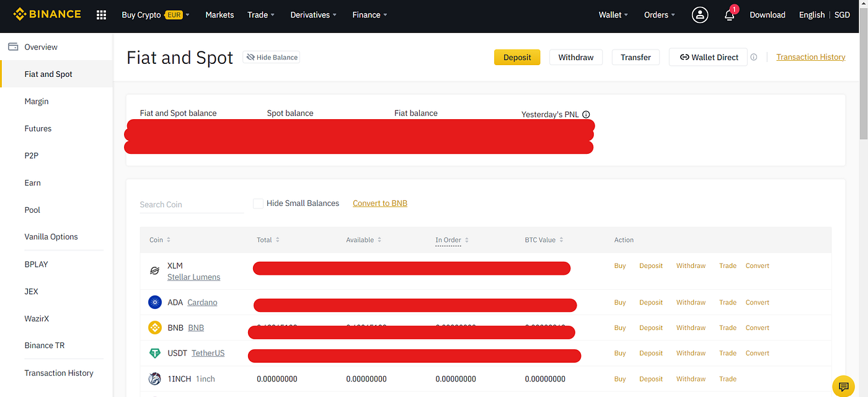The height and width of the screenshot is (397, 868).
Task: Open the Cardano link
Action: pos(202,303)
